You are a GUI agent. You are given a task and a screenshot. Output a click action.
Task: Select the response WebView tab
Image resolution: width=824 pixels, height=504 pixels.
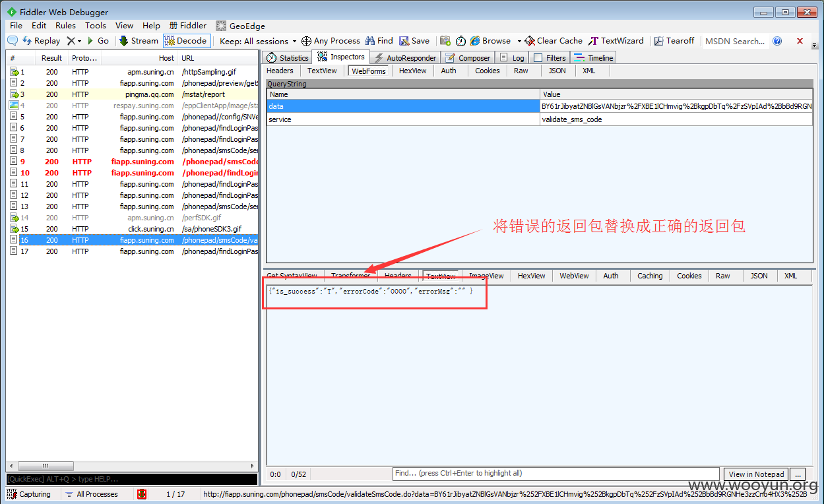point(574,276)
